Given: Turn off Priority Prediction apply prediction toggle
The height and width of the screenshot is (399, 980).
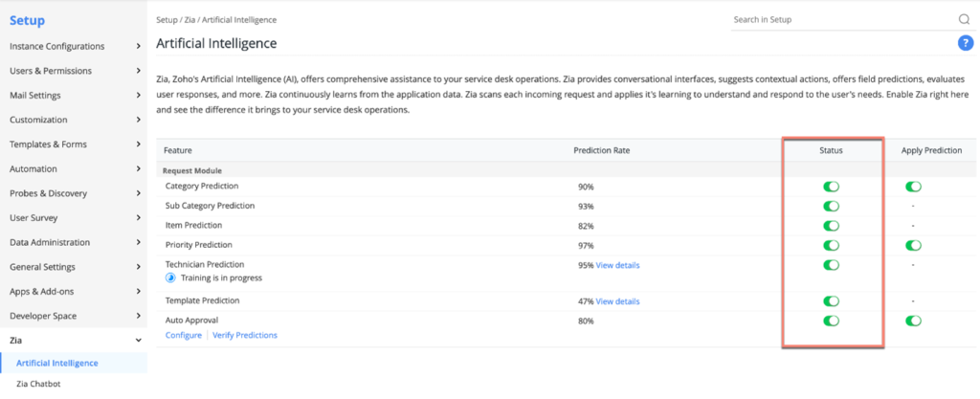Looking at the screenshot, I should click(913, 245).
